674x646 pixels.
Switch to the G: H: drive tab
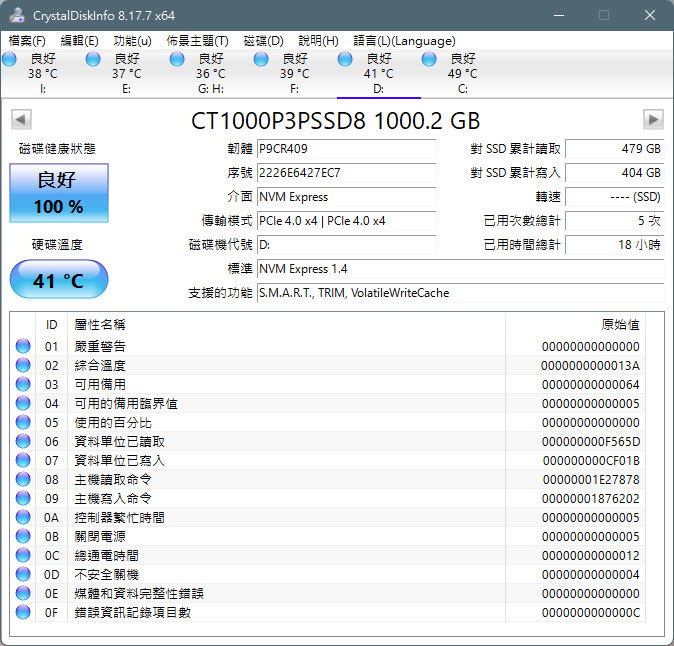(210, 74)
